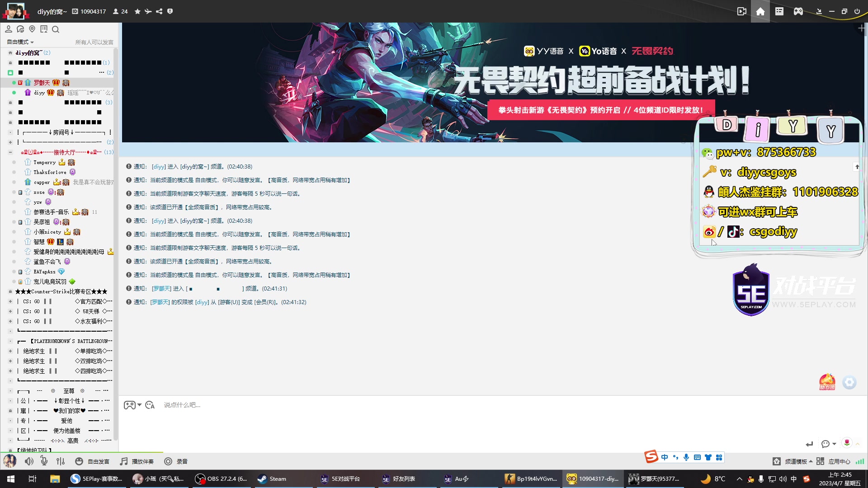Click the microphone icon in bottom bar
The height and width of the screenshot is (488, 868).
click(x=44, y=461)
